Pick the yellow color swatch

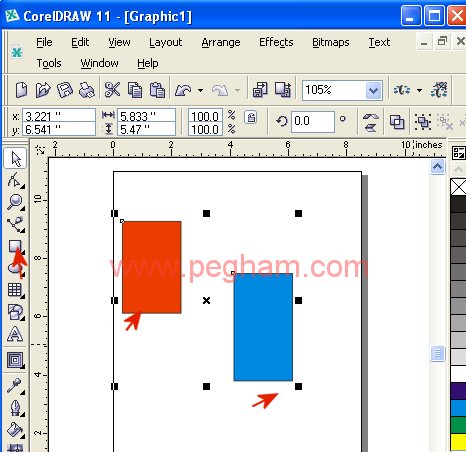(458, 442)
